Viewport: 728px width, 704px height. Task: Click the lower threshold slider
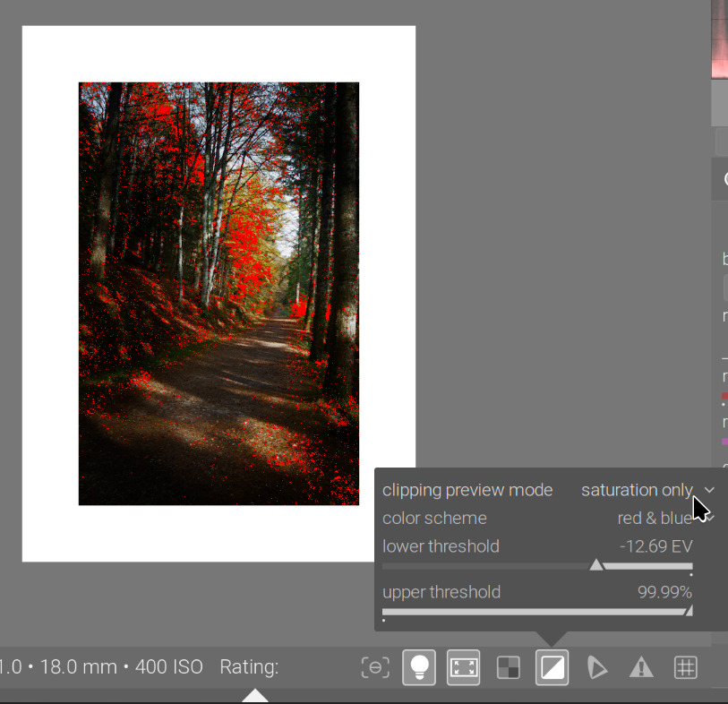537,566
